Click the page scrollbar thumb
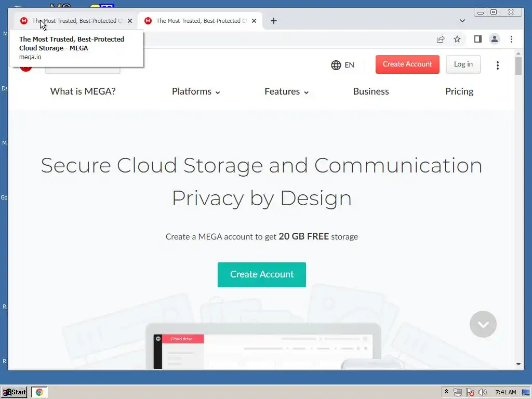 pos(518,66)
